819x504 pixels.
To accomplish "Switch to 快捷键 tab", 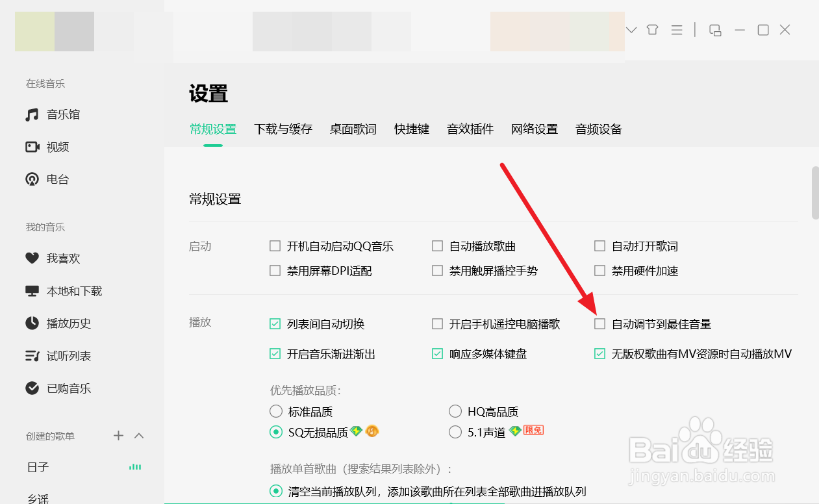I will pyautogui.click(x=412, y=129).
